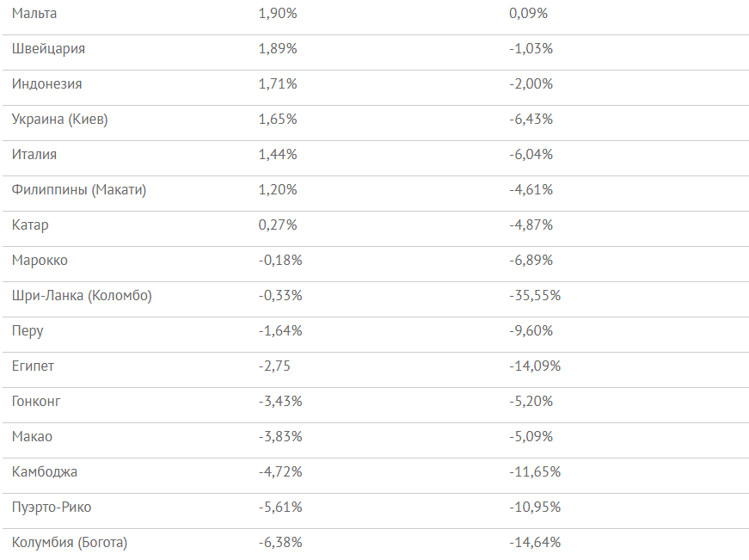This screenshot has height=560, width=749.
Task: Click Мальта value 1,90%
Action: pos(278,14)
